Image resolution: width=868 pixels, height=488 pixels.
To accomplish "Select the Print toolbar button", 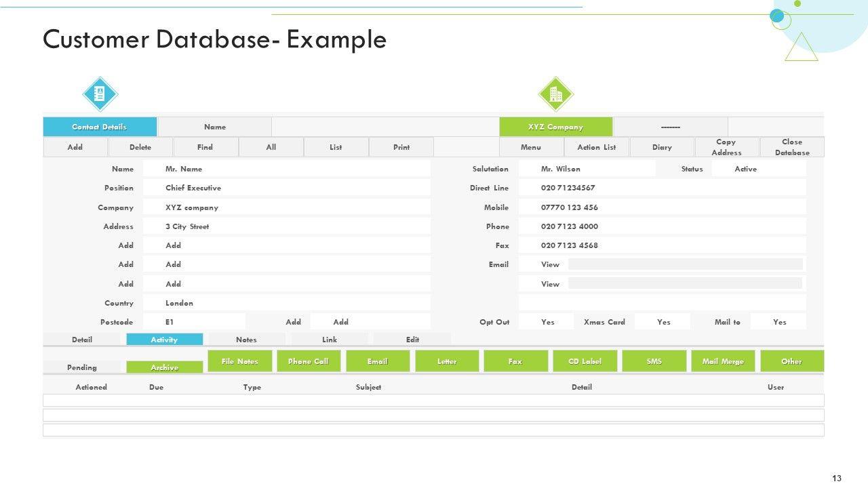I will click(401, 147).
